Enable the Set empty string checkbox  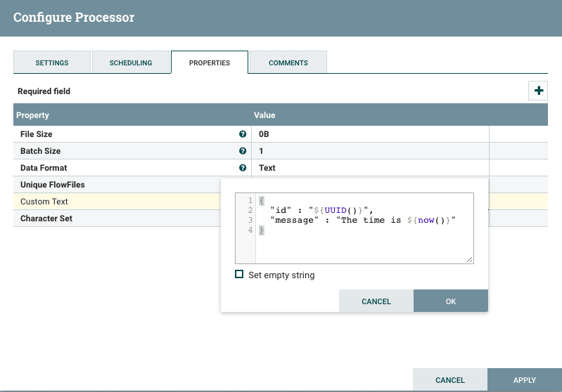239,274
